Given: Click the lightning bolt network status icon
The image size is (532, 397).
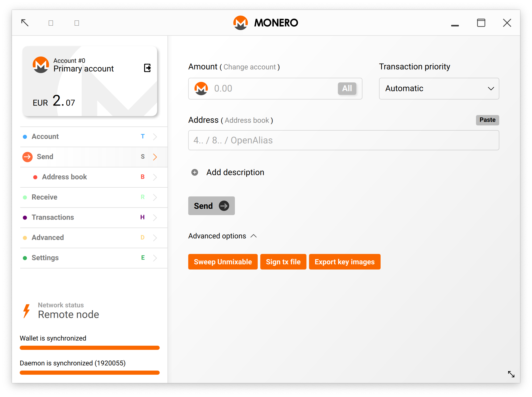Looking at the screenshot, I should click(x=26, y=311).
